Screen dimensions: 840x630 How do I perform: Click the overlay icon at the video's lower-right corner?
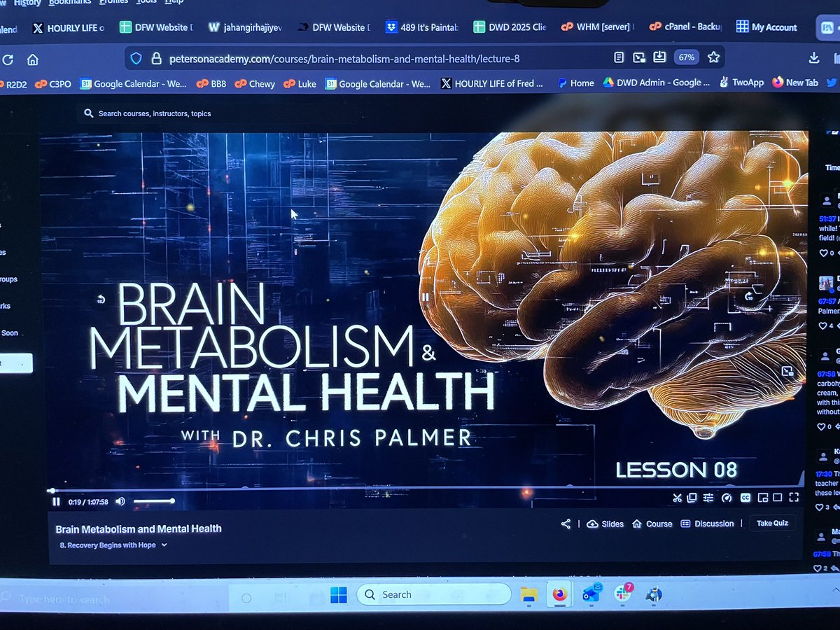[x=787, y=372]
